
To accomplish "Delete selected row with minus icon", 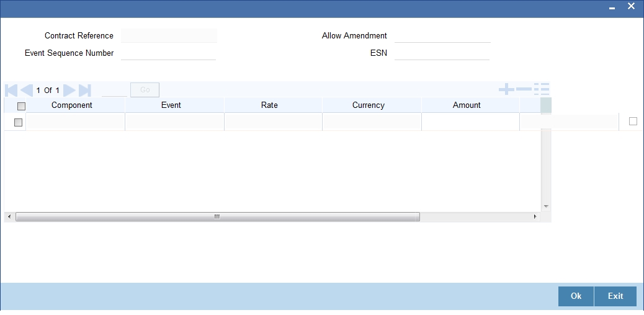I will 524,89.
